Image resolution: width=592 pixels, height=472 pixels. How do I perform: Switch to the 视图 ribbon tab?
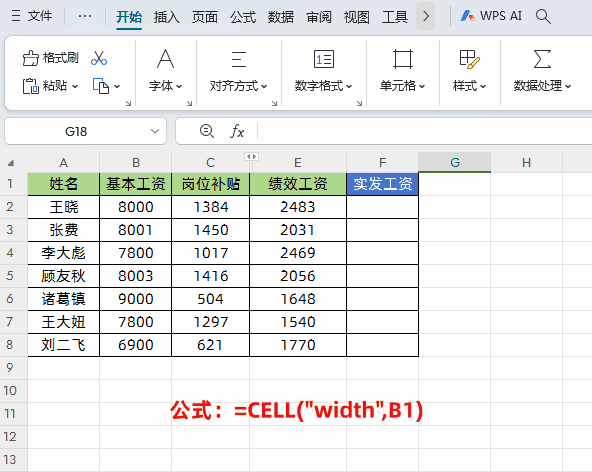pos(356,17)
